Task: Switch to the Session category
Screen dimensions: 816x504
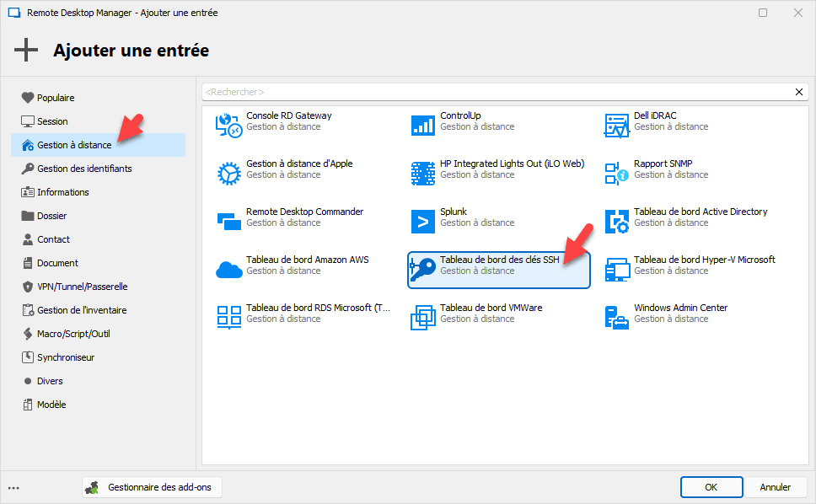Action: click(x=52, y=121)
